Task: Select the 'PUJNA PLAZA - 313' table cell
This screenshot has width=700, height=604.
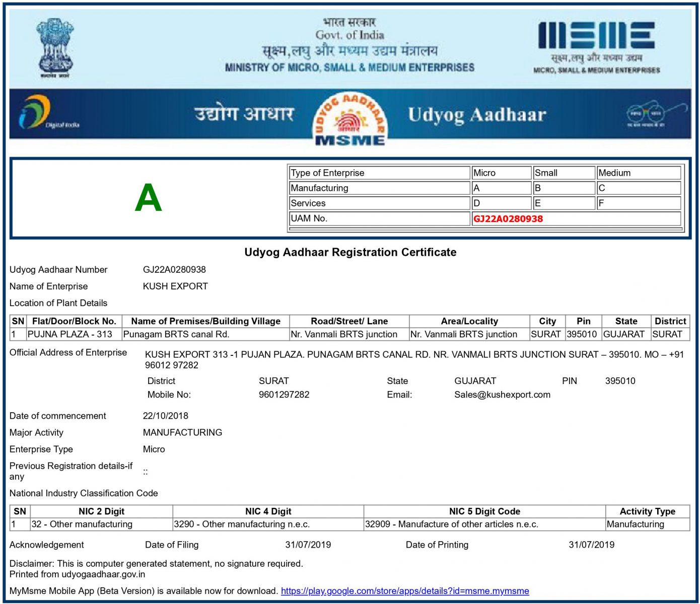Action: [70, 334]
